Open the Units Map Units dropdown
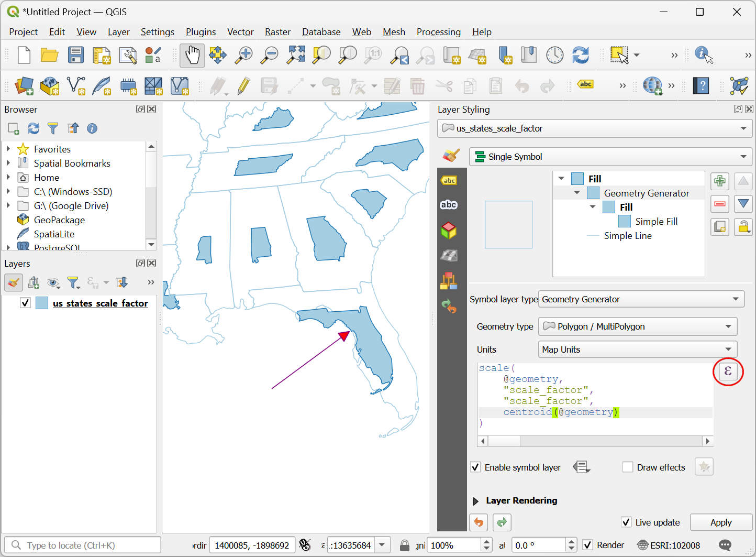The height and width of the screenshot is (557, 756). (637, 350)
